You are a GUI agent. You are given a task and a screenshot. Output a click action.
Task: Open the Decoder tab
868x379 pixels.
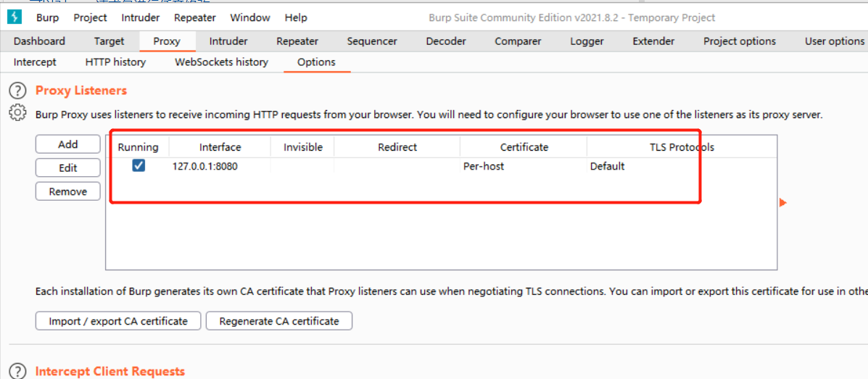click(x=446, y=41)
